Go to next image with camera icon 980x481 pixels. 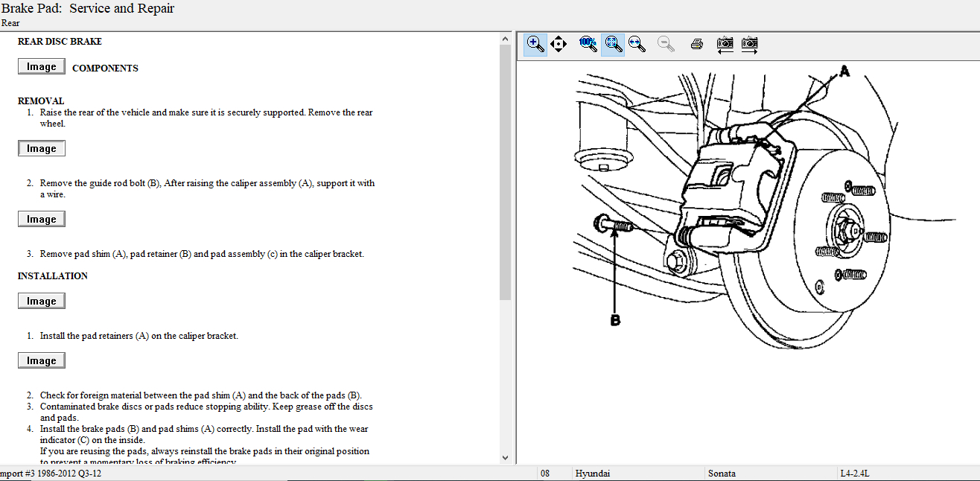point(749,44)
